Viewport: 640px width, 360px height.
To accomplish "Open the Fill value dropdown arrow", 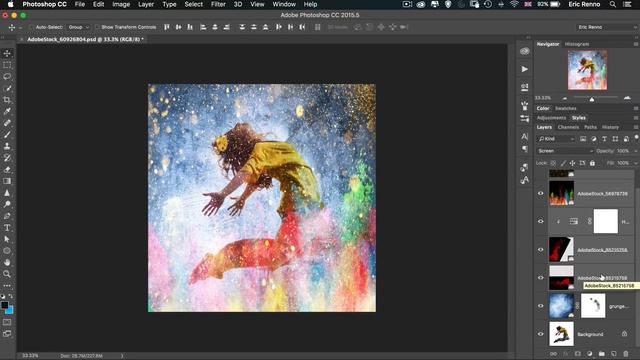I will click(635, 163).
